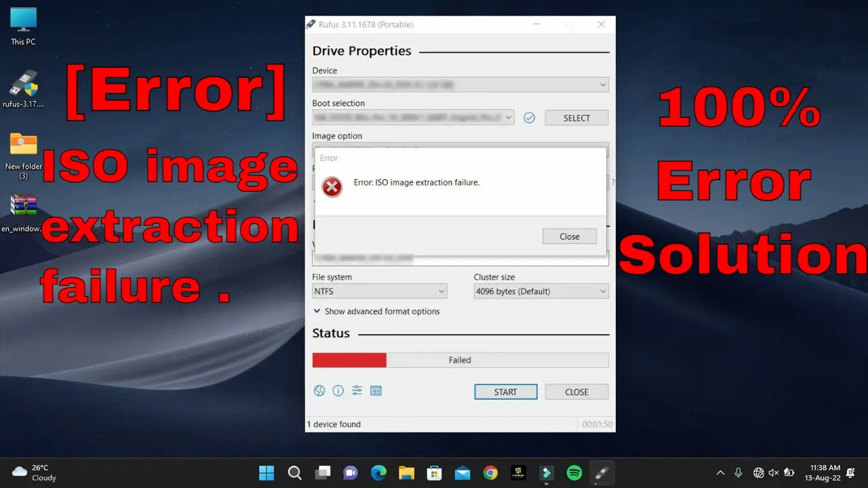Open Teams Chat on taskbar
This screenshot has width=868, height=488.
(x=351, y=472)
